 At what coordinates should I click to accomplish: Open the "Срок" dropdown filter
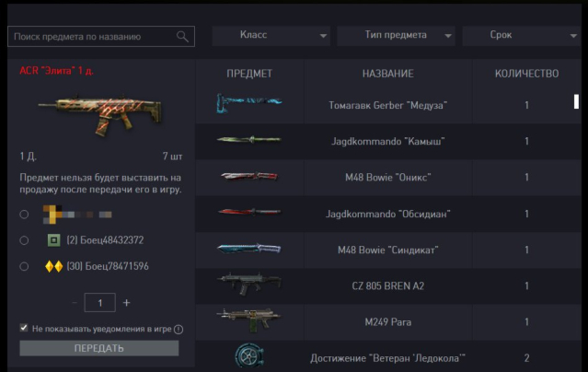pos(521,36)
